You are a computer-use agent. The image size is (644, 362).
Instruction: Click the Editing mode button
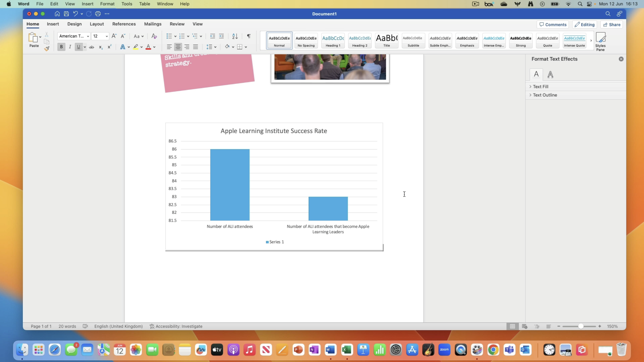point(584,24)
